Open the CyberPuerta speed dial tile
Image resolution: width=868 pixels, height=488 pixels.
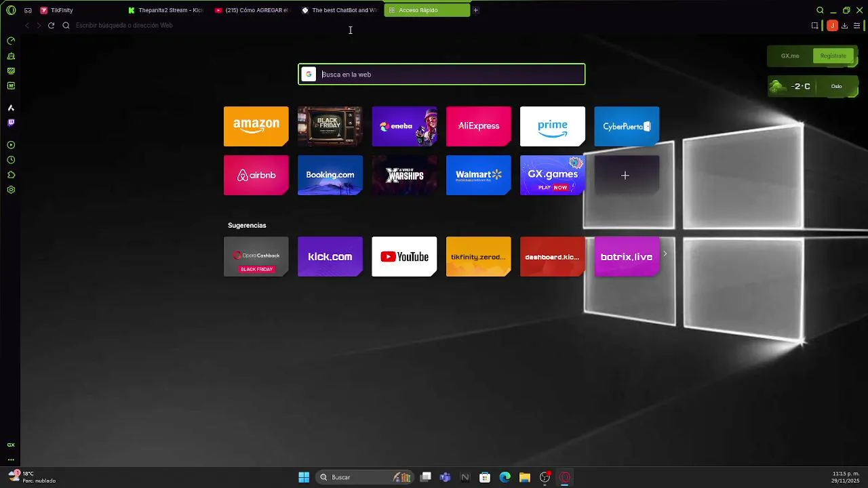tap(627, 126)
